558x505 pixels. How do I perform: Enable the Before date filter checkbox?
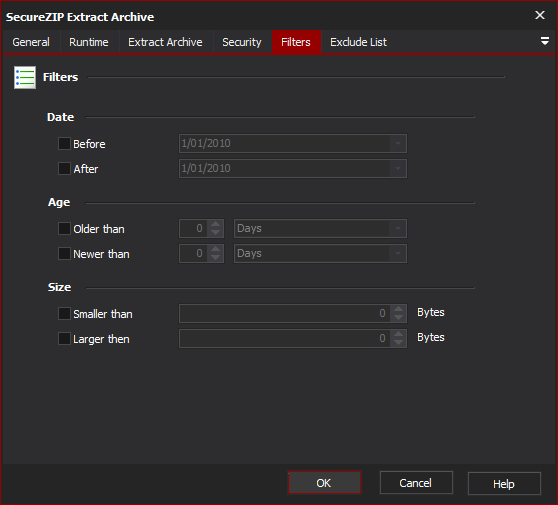[x=64, y=144]
